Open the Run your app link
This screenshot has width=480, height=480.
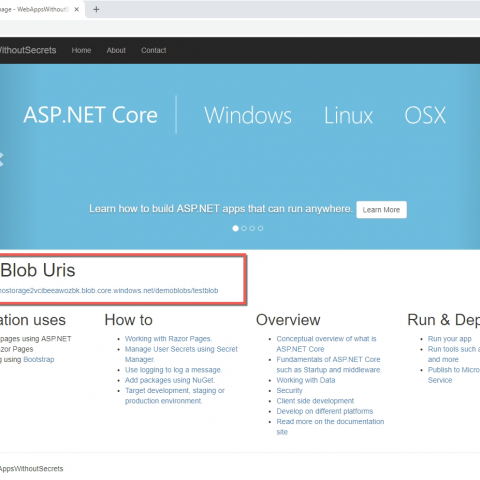[450, 339]
